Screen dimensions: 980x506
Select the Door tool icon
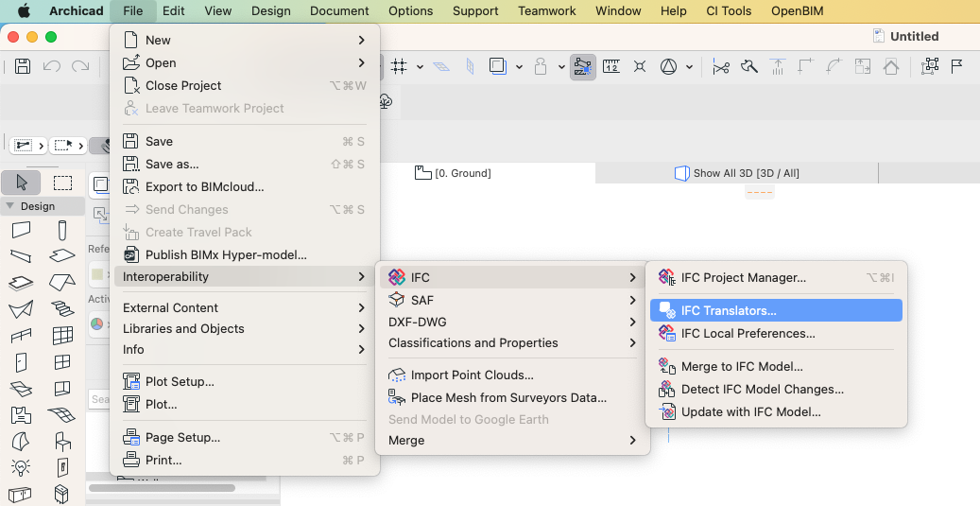21,362
